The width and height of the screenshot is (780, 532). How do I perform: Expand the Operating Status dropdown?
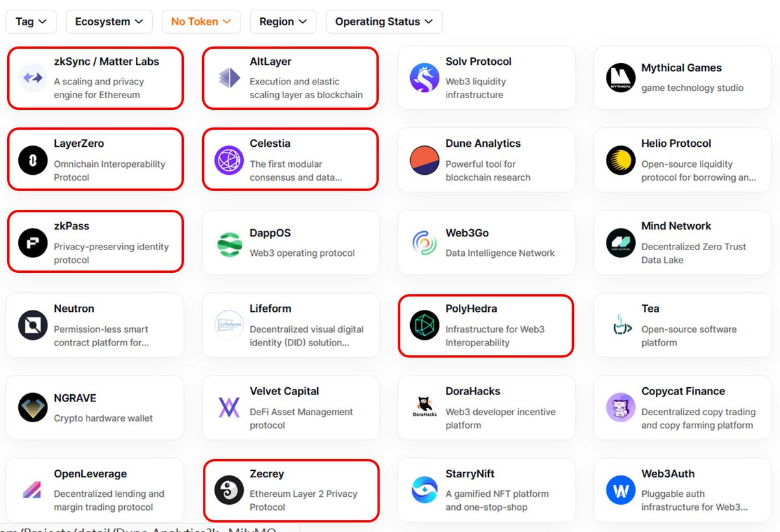click(384, 21)
